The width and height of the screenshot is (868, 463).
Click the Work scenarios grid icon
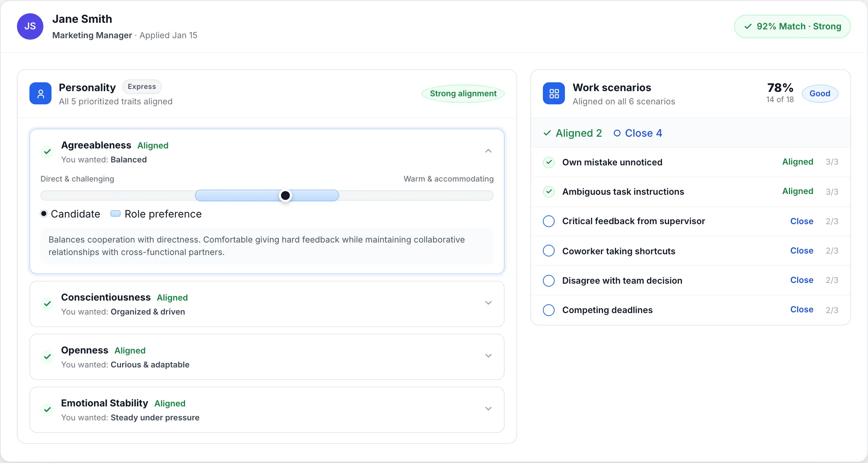click(x=554, y=94)
